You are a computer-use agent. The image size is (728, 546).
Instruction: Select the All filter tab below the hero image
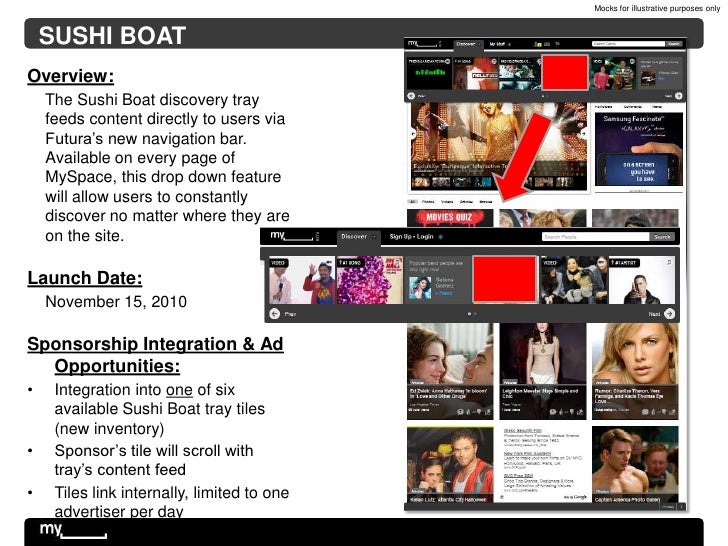(x=412, y=202)
